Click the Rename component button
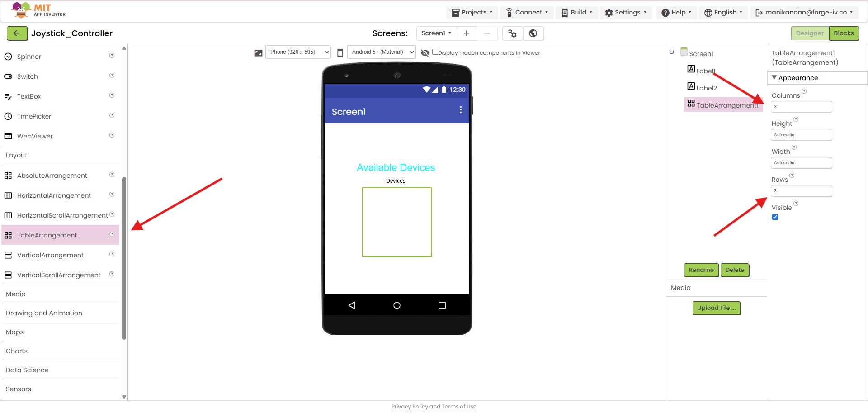This screenshot has height=413, width=868. point(701,270)
